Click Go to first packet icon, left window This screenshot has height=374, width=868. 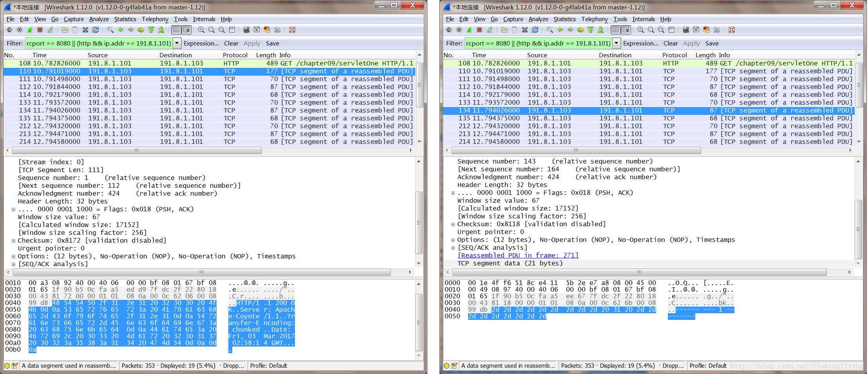[x=151, y=30]
